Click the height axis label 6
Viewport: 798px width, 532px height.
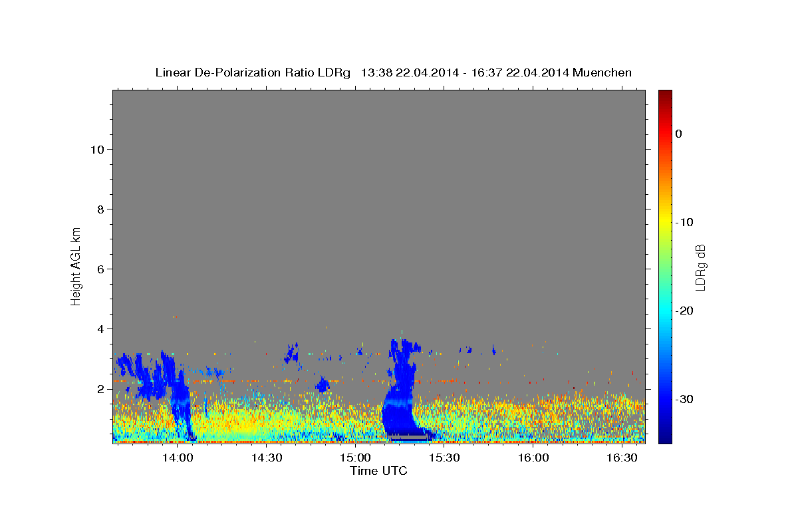[102, 269]
